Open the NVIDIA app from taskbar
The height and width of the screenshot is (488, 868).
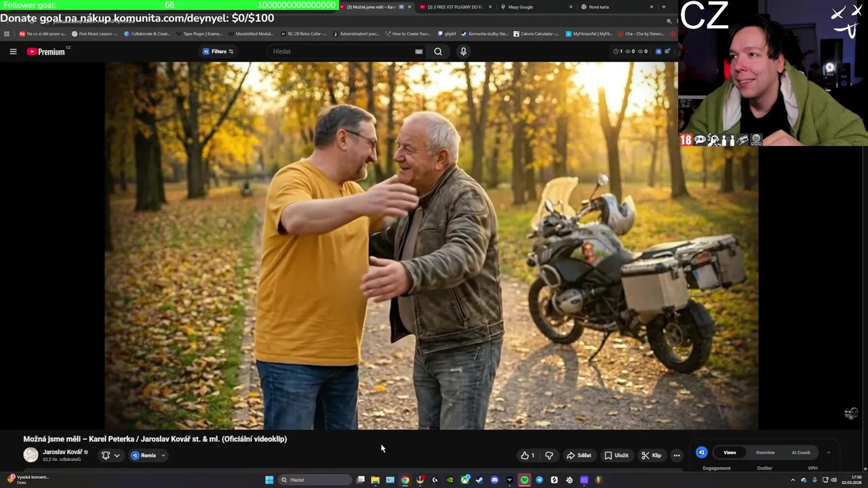pos(450,480)
